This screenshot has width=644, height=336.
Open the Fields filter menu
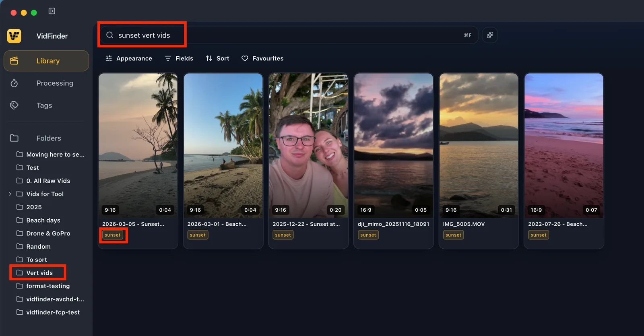pyautogui.click(x=179, y=58)
